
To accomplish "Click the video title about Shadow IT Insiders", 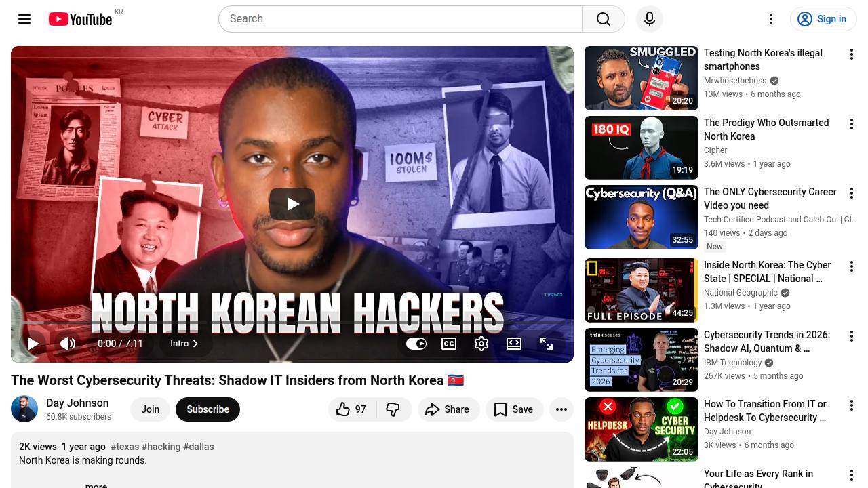I will 237,380.
